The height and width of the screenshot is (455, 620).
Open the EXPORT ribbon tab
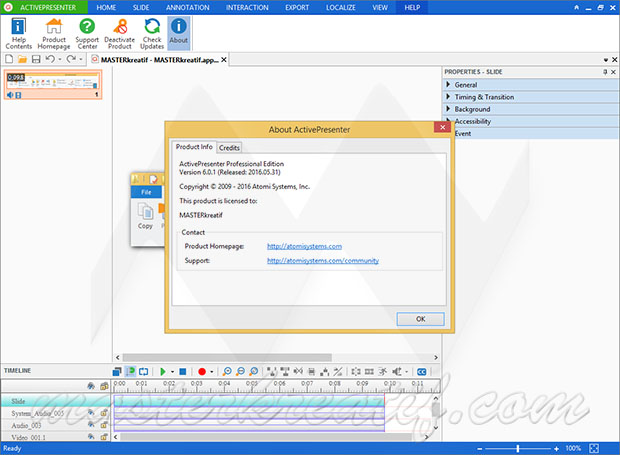tap(297, 8)
